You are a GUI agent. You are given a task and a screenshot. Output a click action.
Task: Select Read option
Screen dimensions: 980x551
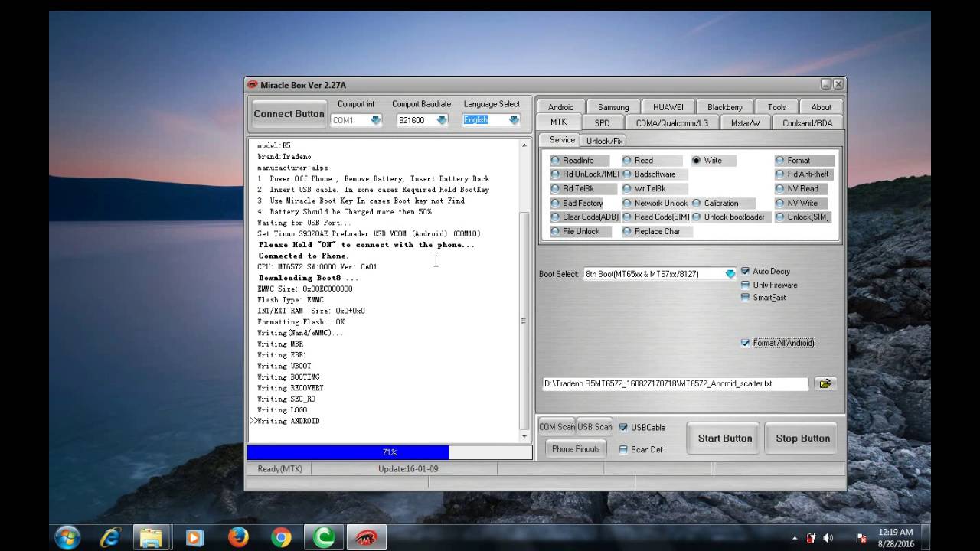(x=651, y=161)
